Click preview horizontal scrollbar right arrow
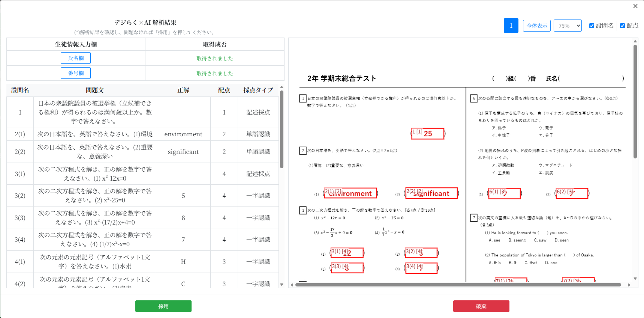644x318 pixels. coord(629,285)
